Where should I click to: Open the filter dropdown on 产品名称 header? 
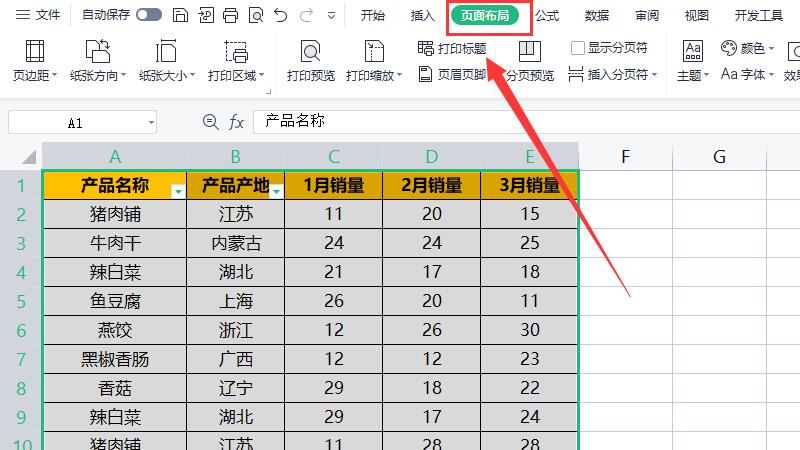pyautogui.click(x=178, y=190)
